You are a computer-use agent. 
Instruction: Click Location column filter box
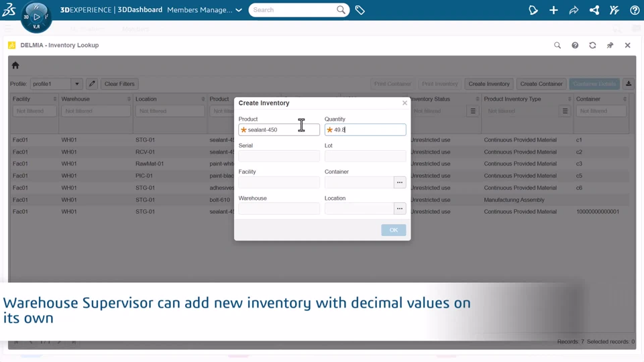point(170,111)
